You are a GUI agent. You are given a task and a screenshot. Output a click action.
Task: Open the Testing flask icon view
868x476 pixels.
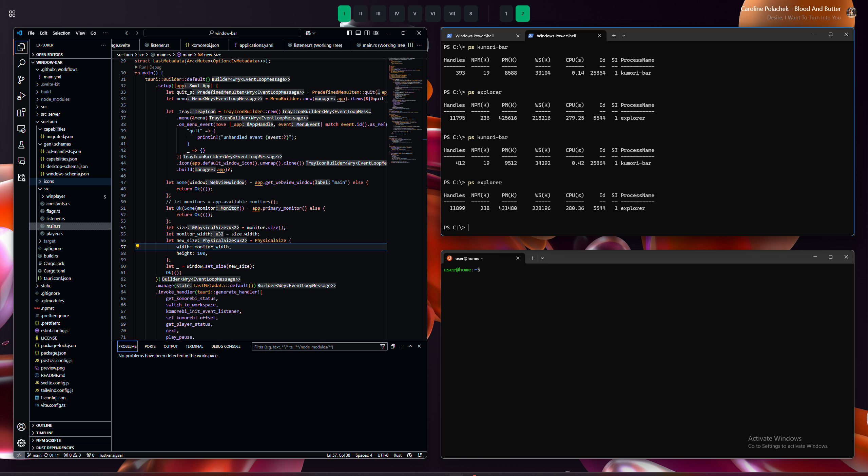coord(21,145)
